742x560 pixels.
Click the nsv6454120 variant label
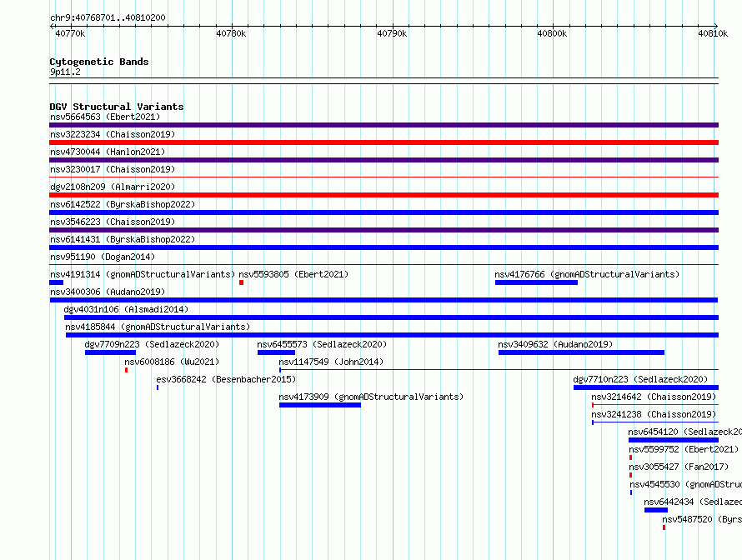[684, 432]
